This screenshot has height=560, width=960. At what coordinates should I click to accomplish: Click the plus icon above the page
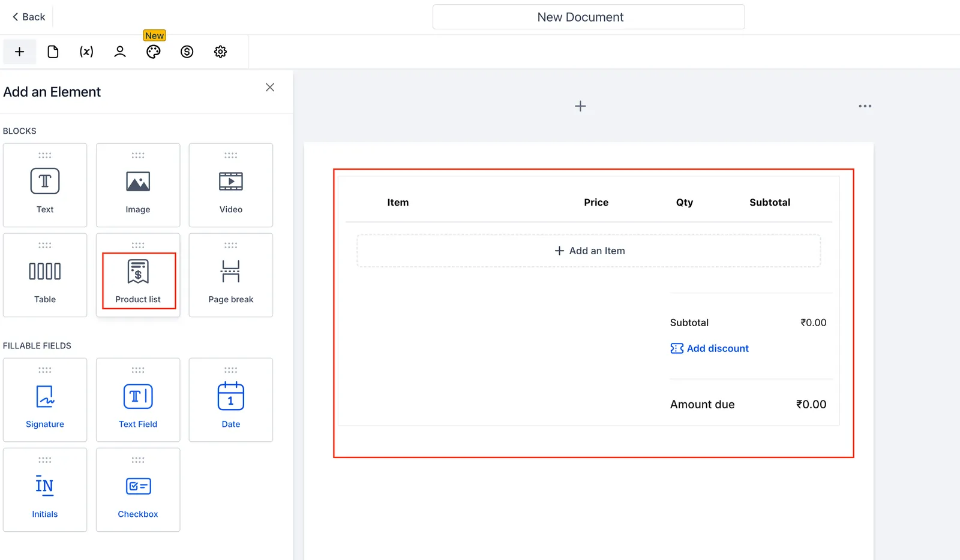point(580,106)
